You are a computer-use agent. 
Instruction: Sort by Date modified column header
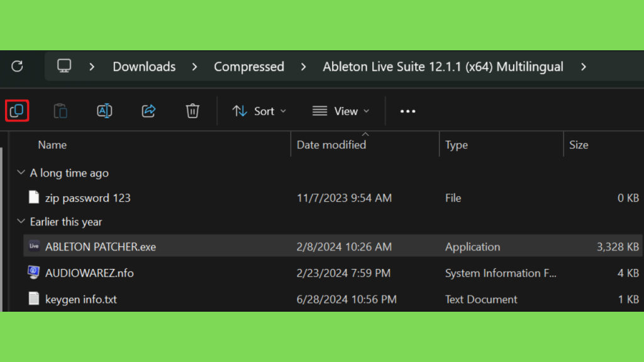point(331,145)
